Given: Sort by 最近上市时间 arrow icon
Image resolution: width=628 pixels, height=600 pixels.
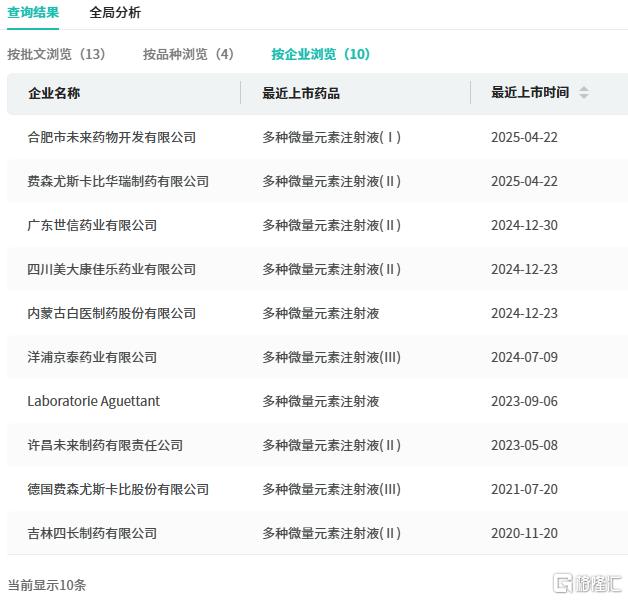Looking at the screenshot, I should [584, 93].
